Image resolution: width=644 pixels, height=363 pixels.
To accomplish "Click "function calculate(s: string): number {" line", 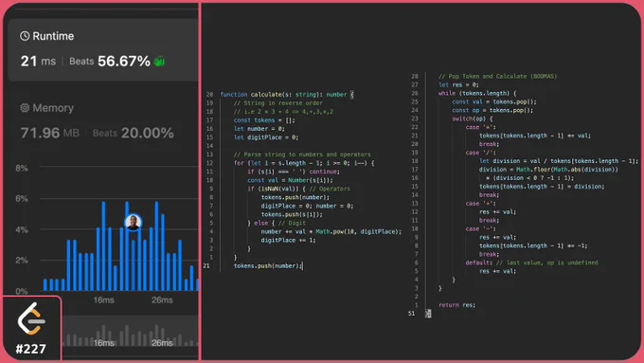I will point(287,95).
